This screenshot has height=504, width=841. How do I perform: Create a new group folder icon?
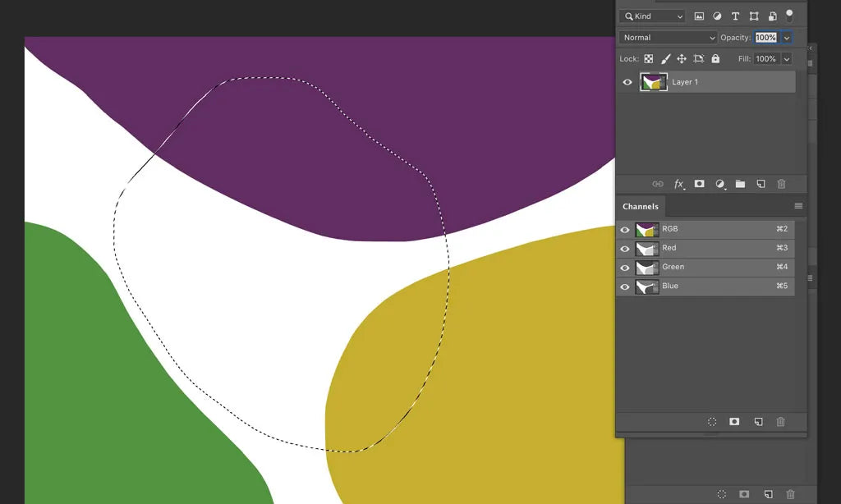pos(740,185)
